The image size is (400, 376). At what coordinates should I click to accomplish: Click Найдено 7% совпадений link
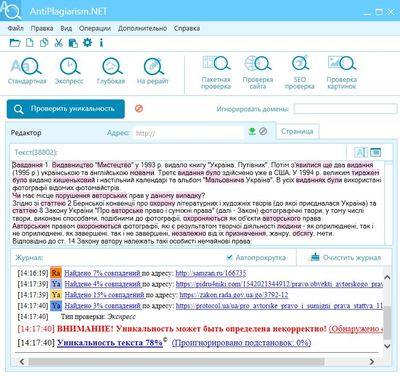tap(103, 273)
